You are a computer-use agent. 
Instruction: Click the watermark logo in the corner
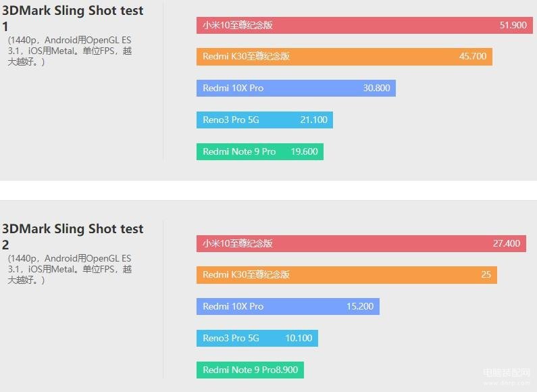507,376
